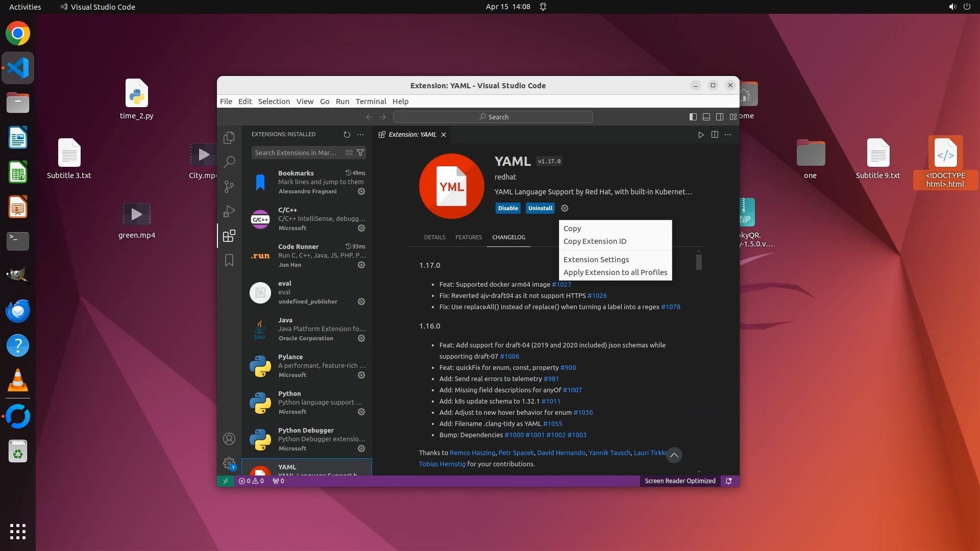Open Views and More Actions ellipsis
Viewport: 980px width, 551px height.
pyautogui.click(x=360, y=135)
